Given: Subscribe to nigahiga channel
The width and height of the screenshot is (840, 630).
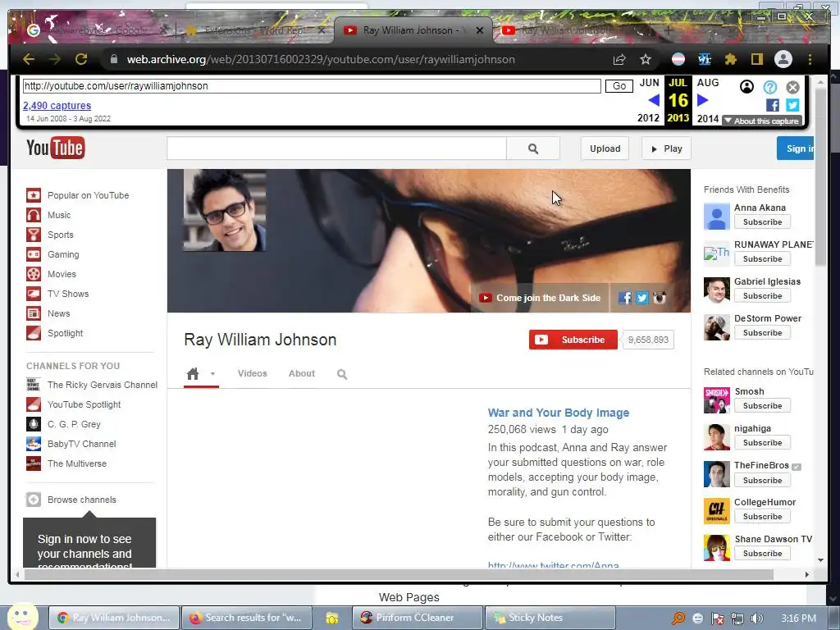Looking at the screenshot, I should coord(762,442).
